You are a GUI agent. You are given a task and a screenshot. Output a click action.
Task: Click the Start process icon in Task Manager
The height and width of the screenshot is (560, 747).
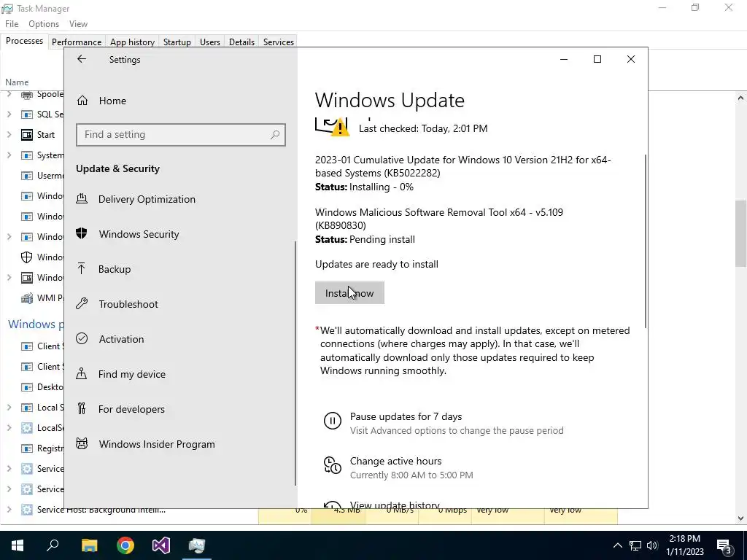(x=27, y=135)
